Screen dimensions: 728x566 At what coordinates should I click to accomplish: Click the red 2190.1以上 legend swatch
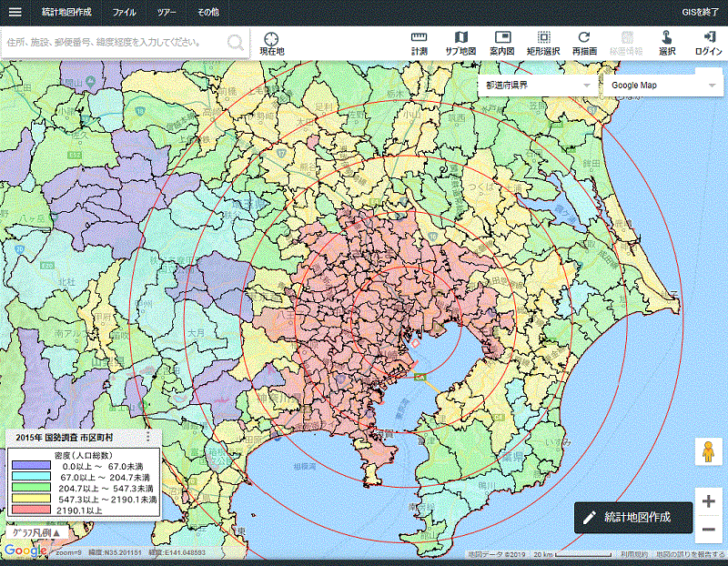pos(32,510)
